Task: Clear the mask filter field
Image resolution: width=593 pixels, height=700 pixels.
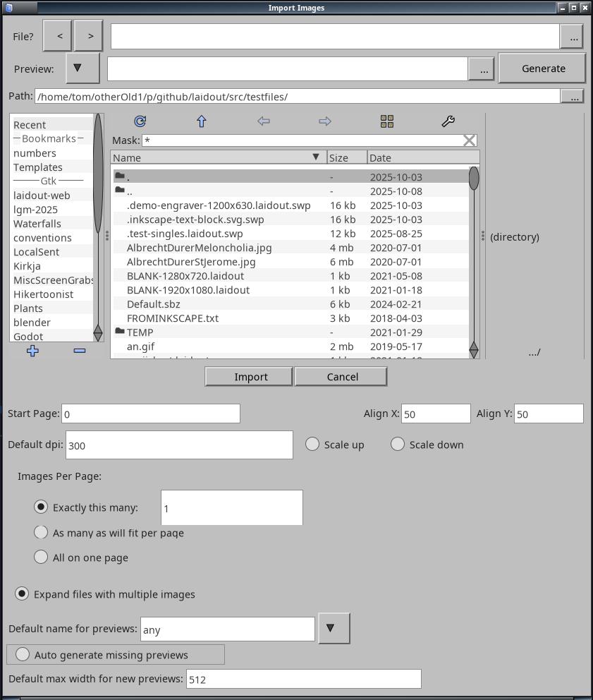Action: (x=468, y=140)
